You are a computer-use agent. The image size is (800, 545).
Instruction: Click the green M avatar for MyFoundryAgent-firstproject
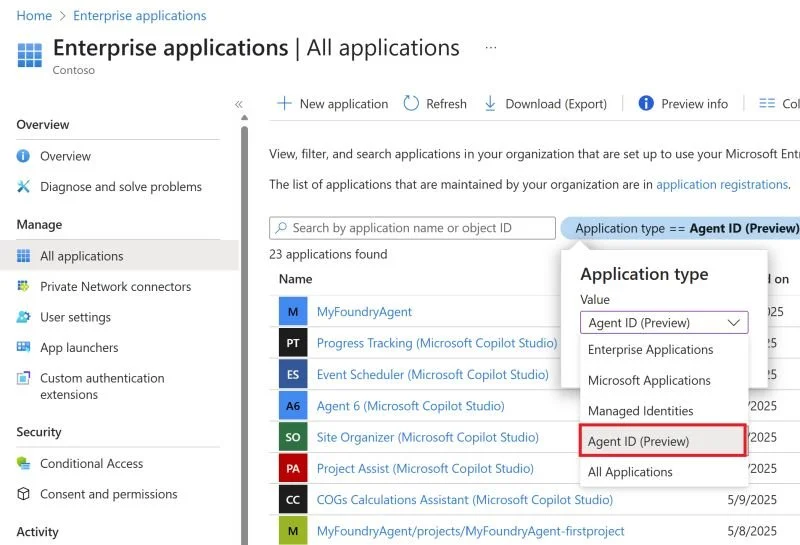293,531
